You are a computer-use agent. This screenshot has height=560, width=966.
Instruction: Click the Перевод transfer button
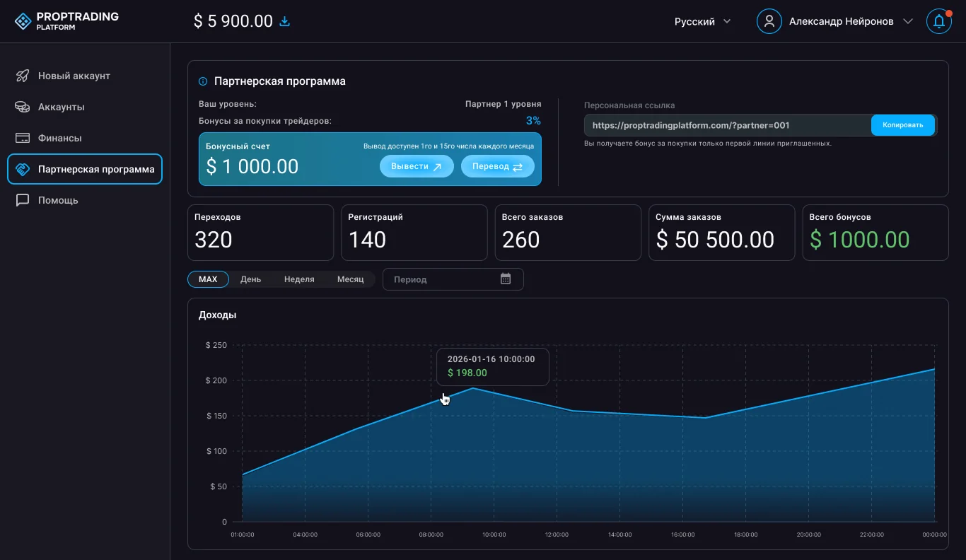point(498,166)
